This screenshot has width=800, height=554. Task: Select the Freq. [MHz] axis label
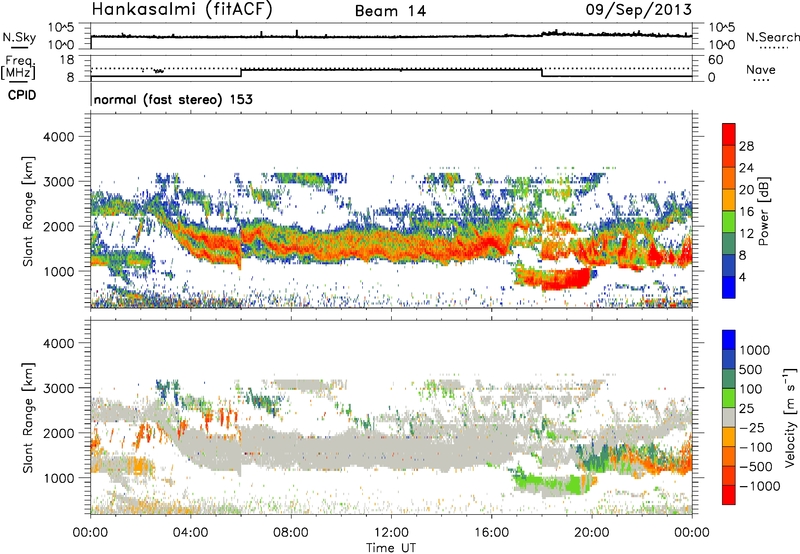pyautogui.click(x=18, y=68)
